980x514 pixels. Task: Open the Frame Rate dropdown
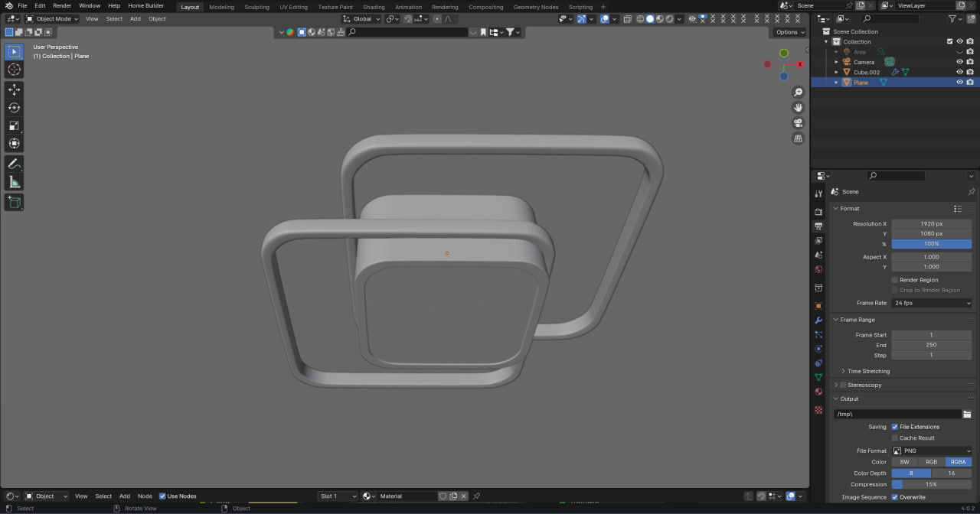[x=932, y=303]
